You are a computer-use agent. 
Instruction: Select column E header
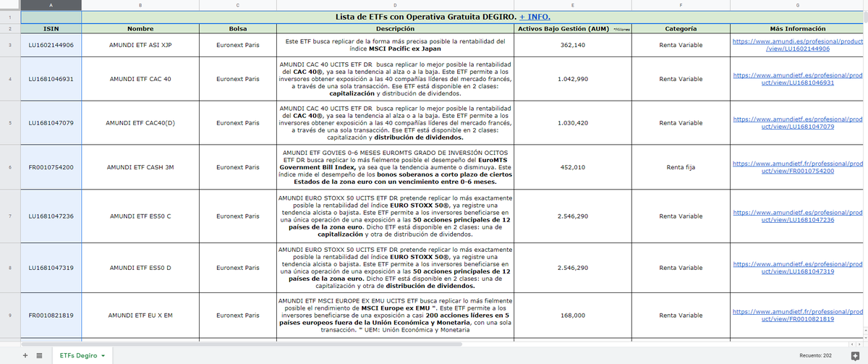(x=572, y=5)
